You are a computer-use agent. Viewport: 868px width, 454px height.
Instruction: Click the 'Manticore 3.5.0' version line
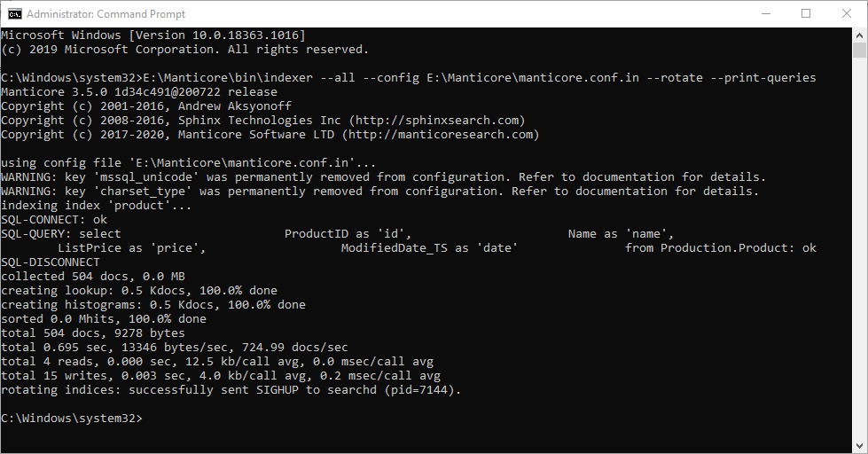(139, 92)
